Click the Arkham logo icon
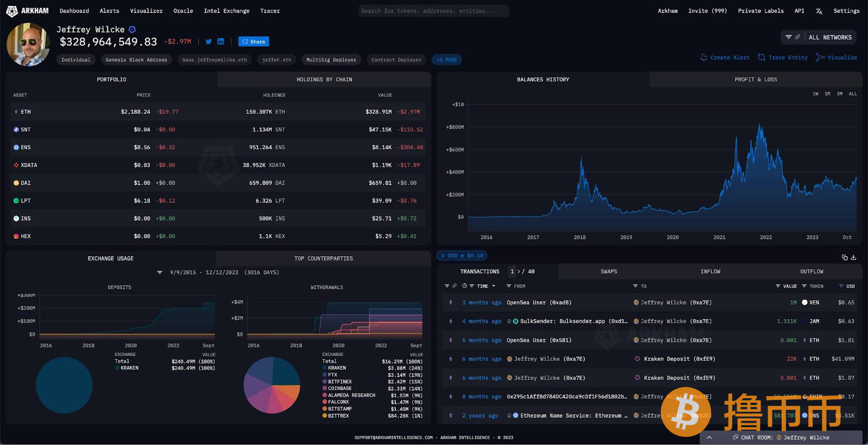 coord(11,11)
